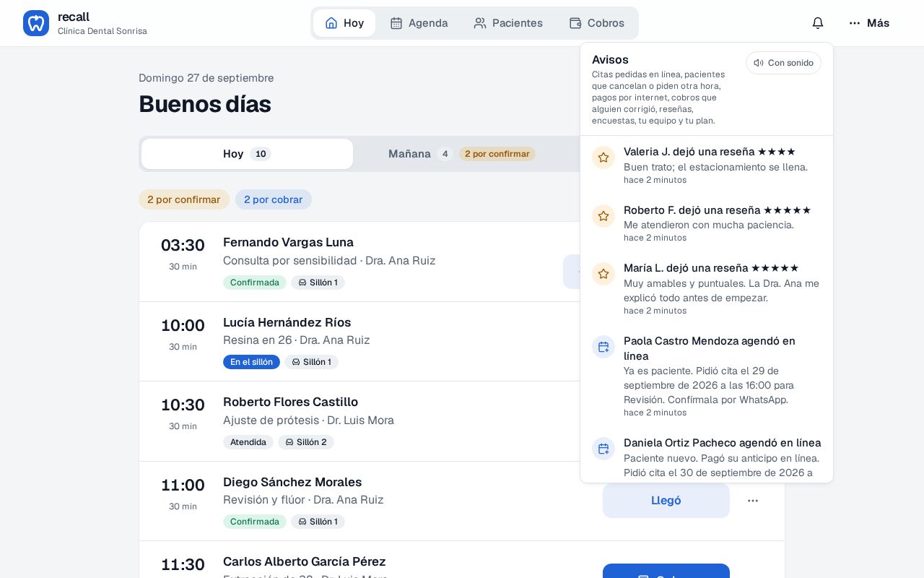
Task: Click the 10:30 appointment time
Action: point(183,405)
